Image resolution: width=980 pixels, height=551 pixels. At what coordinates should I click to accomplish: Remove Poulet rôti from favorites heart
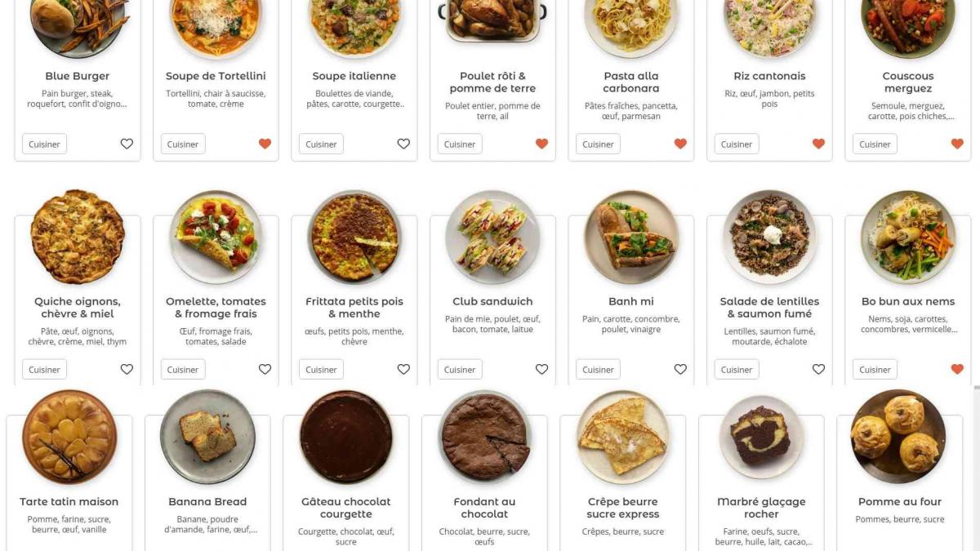coord(541,144)
